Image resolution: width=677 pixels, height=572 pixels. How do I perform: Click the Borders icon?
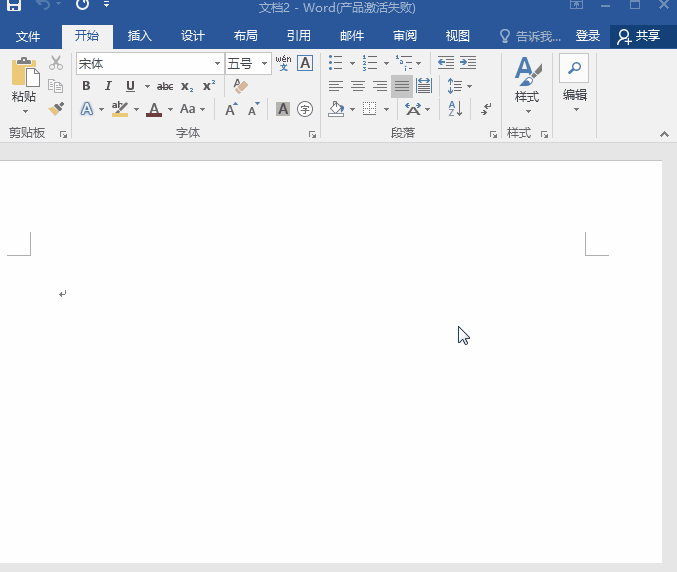pyautogui.click(x=370, y=109)
